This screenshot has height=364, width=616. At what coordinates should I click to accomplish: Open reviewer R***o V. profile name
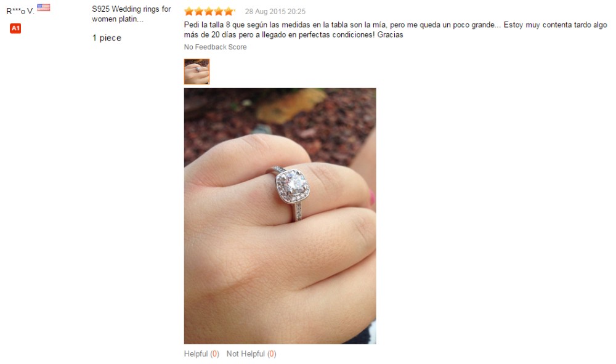20,11
